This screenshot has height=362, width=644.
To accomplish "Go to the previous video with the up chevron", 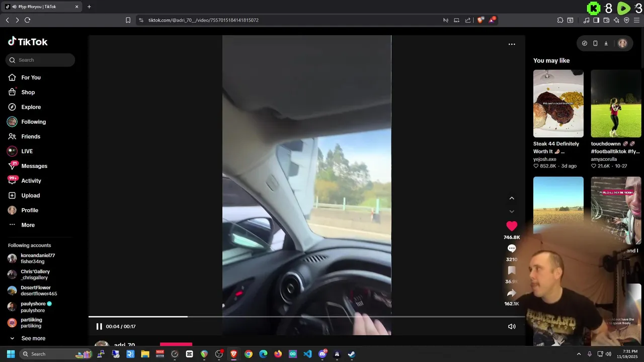I will [x=512, y=198].
